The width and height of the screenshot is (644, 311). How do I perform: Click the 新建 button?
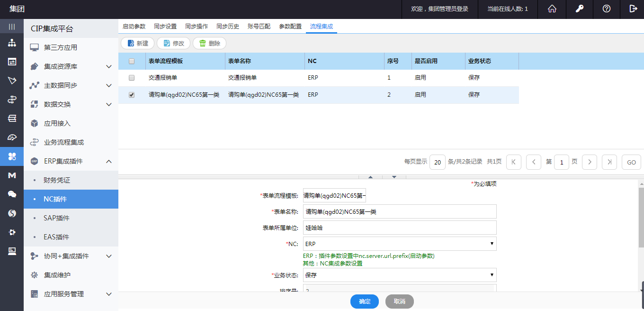pos(137,43)
